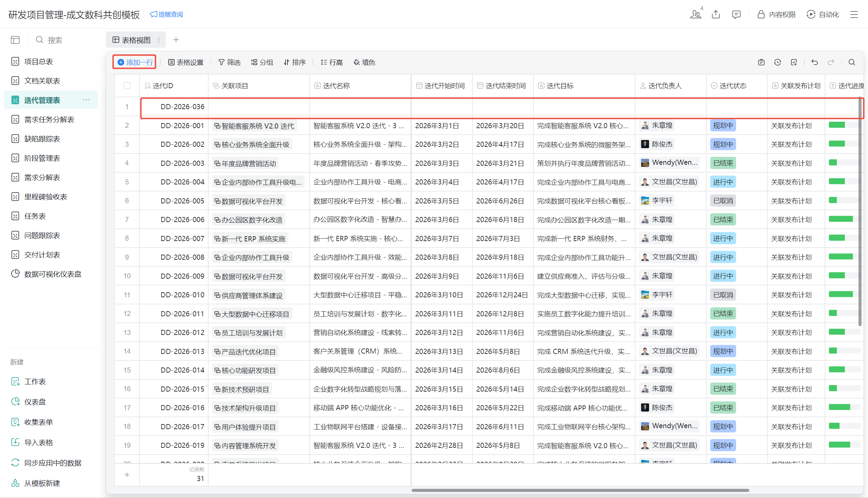Open 数据可视化仪表盘 in sidebar
Image resolution: width=868 pixels, height=498 pixels.
[x=52, y=274]
